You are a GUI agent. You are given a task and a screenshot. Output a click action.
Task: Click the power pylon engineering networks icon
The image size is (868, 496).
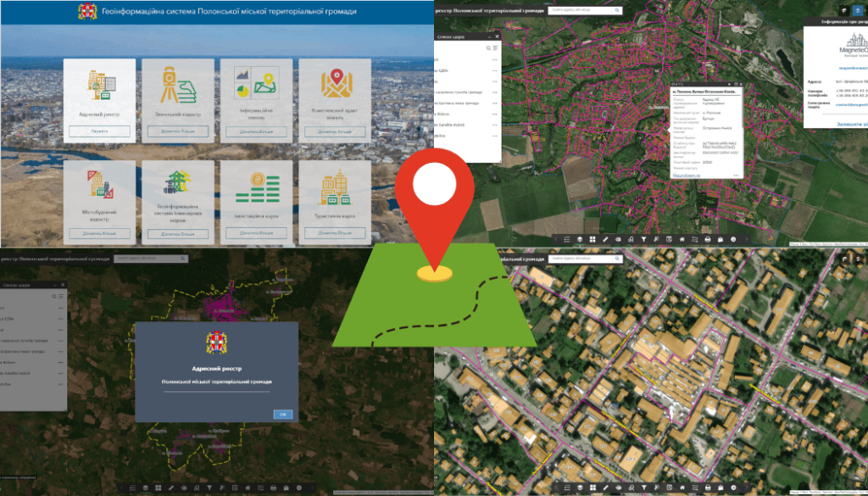(177, 181)
